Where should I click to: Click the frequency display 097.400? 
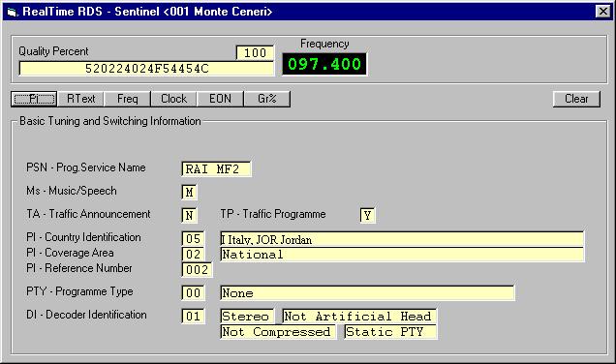tap(324, 64)
